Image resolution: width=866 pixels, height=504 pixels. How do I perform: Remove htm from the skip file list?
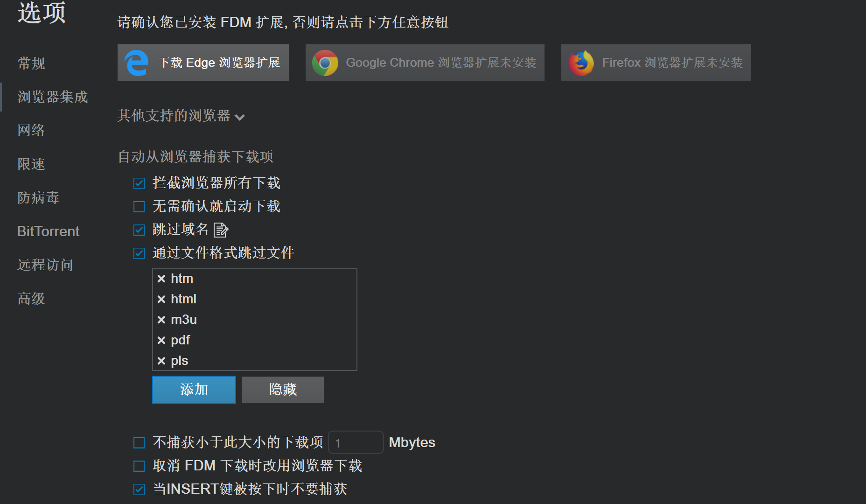tap(161, 278)
